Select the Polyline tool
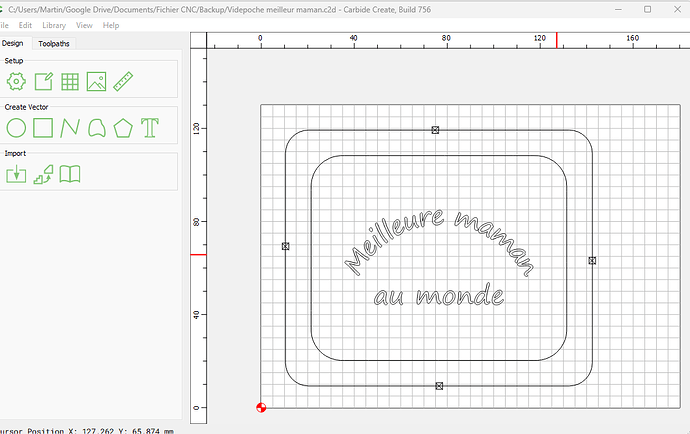Screen dimensions: 690x434 click(70, 128)
